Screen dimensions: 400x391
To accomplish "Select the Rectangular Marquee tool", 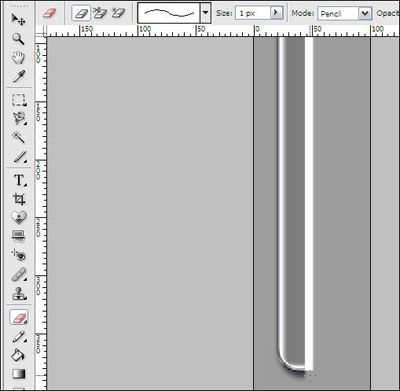I will click(x=19, y=100).
